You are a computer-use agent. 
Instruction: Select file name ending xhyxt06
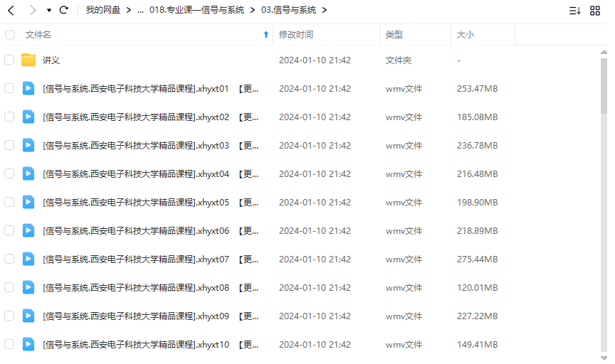(151, 231)
